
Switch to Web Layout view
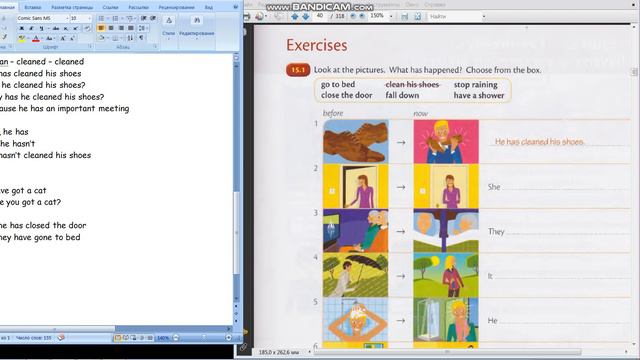(133, 338)
